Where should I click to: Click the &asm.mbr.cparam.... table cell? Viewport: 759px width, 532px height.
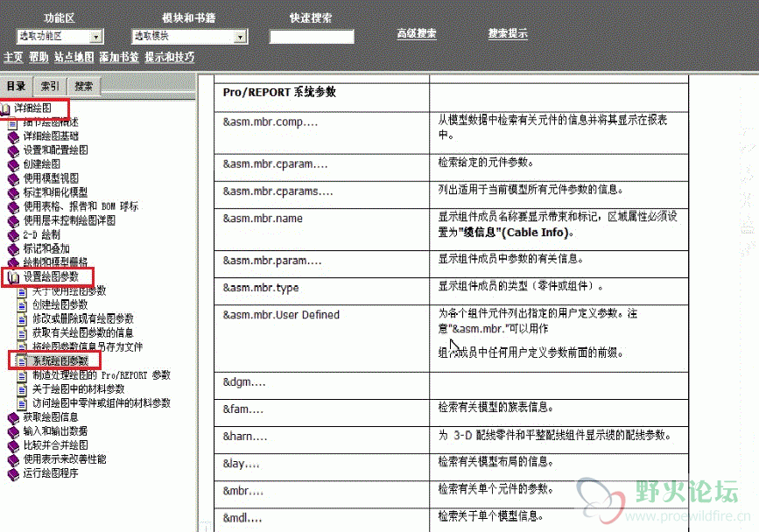click(x=321, y=168)
